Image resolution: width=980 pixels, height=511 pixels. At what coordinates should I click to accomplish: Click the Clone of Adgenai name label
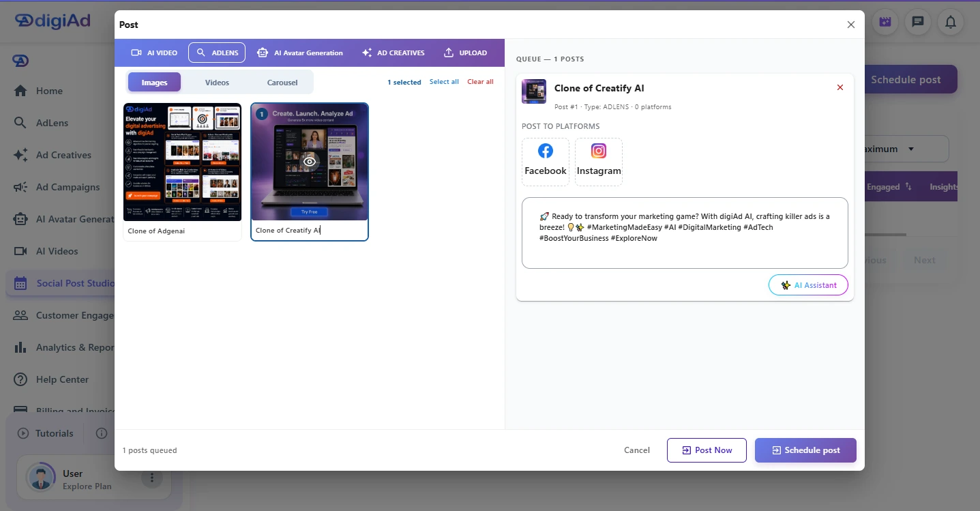pyautogui.click(x=156, y=231)
